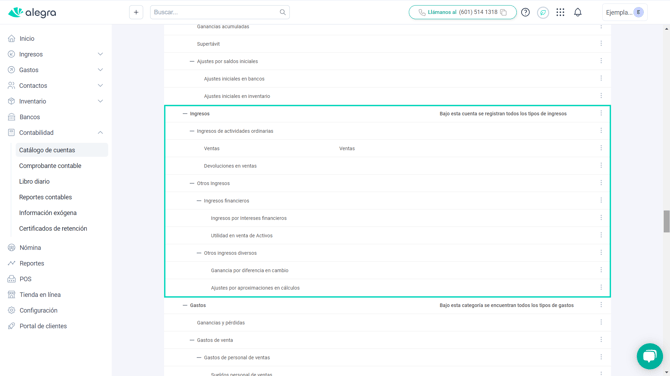Open Comprobante contable in sidebar
Viewport: 670px width, 376px height.
pyautogui.click(x=50, y=166)
